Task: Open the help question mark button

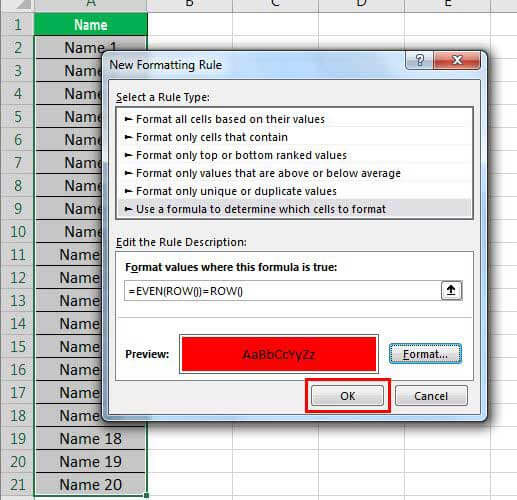Action: coord(419,60)
